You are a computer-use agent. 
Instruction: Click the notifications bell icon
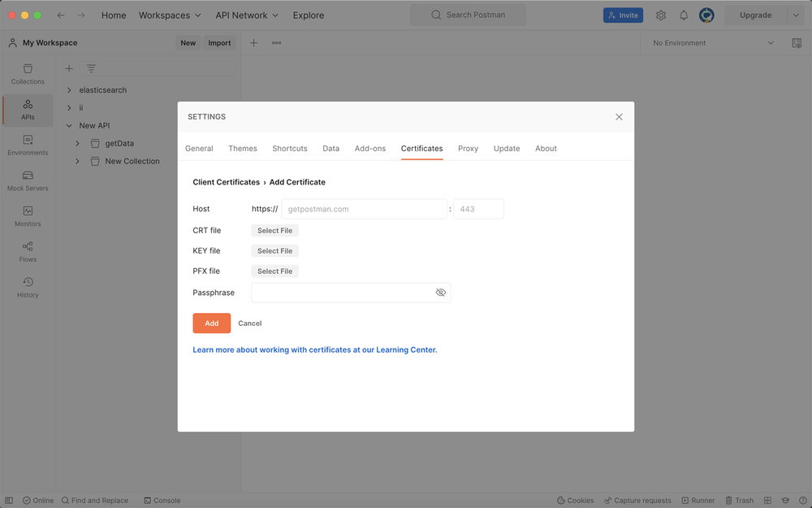(x=684, y=15)
